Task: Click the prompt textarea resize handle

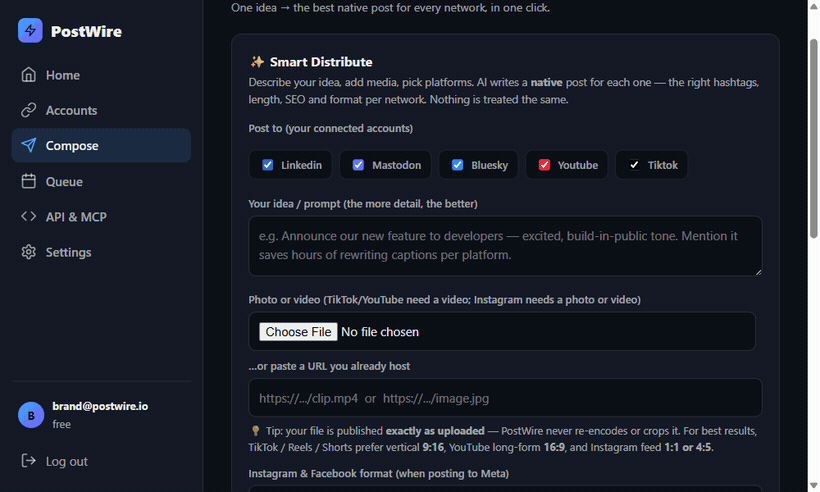Action: click(x=758, y=272)
